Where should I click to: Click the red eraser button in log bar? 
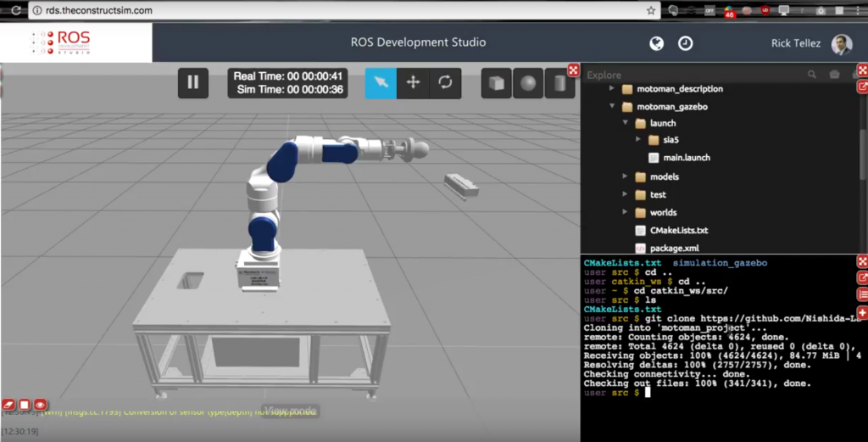pos(9,405)
